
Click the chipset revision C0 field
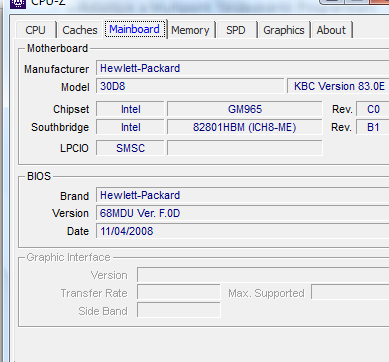click(x=373, y=109)
